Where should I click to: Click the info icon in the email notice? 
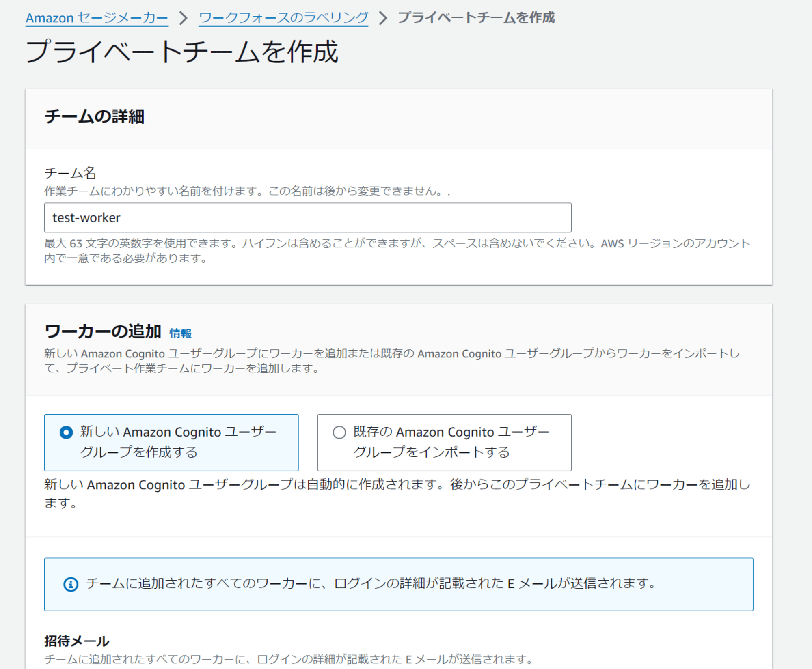71,584
